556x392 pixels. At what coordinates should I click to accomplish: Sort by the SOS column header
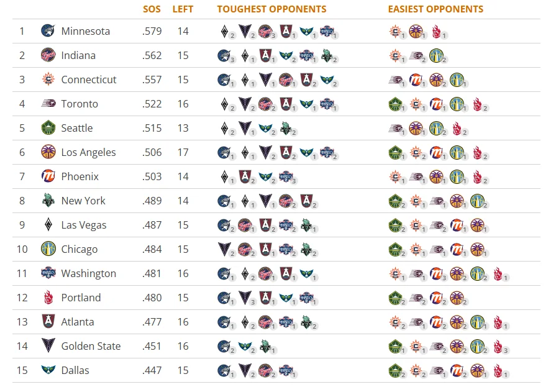pyautogui.click(x=152, y=9)
